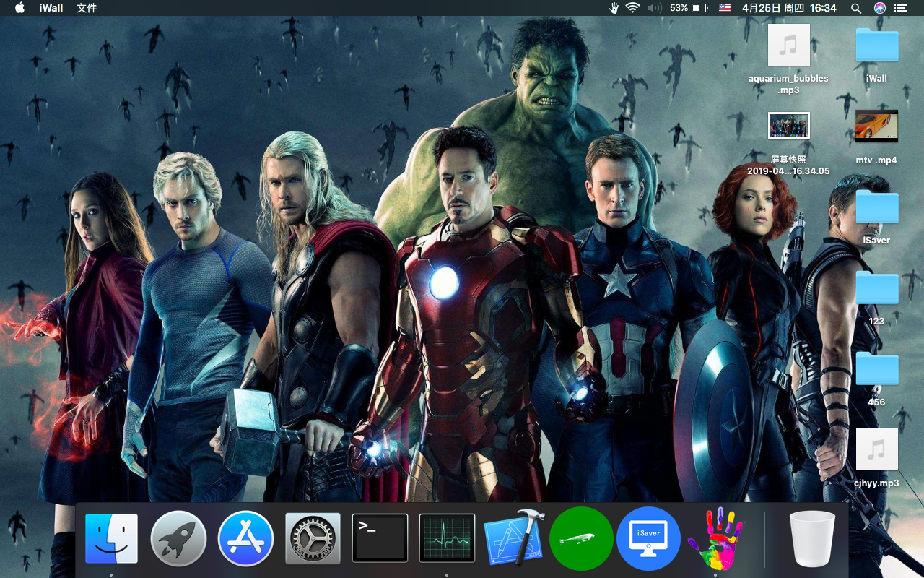
Task: Launch Activity Monitor from the Dock
Action: click(447, 538)
